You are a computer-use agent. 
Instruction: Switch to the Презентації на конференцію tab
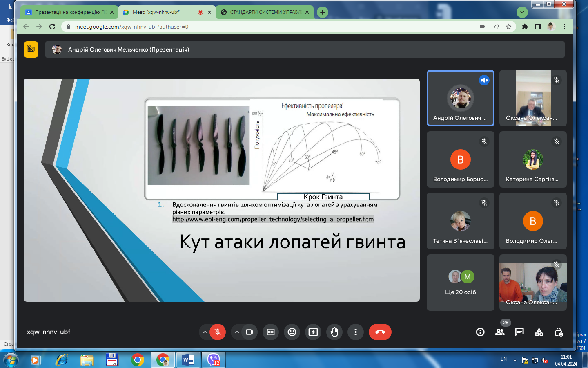67,12
